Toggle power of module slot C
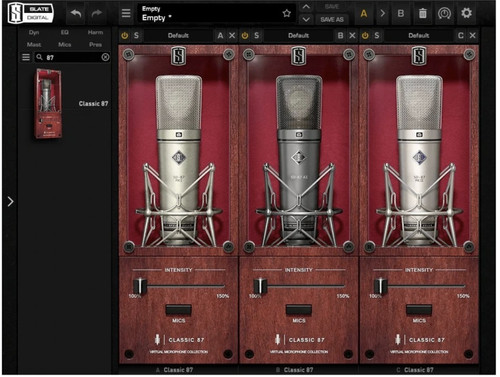 365,35
